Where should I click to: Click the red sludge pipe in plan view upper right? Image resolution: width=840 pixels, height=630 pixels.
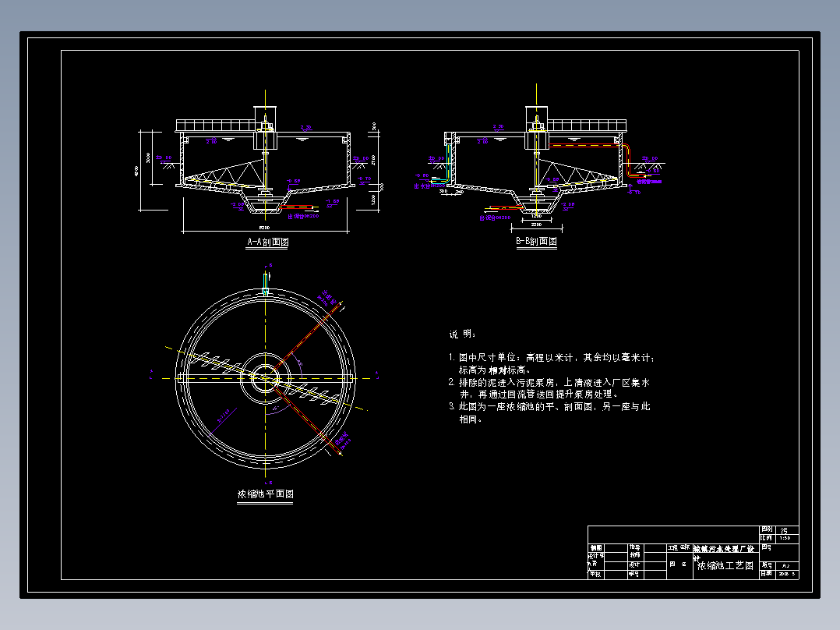click(x=308, y=335)
